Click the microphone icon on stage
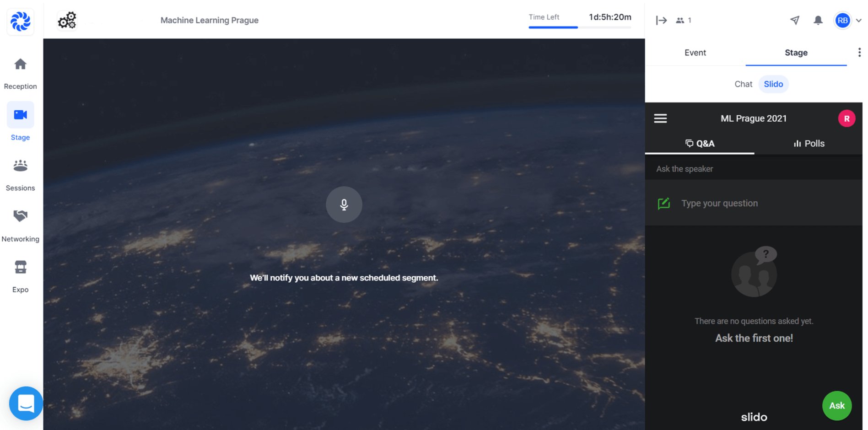 pos(344,204)
